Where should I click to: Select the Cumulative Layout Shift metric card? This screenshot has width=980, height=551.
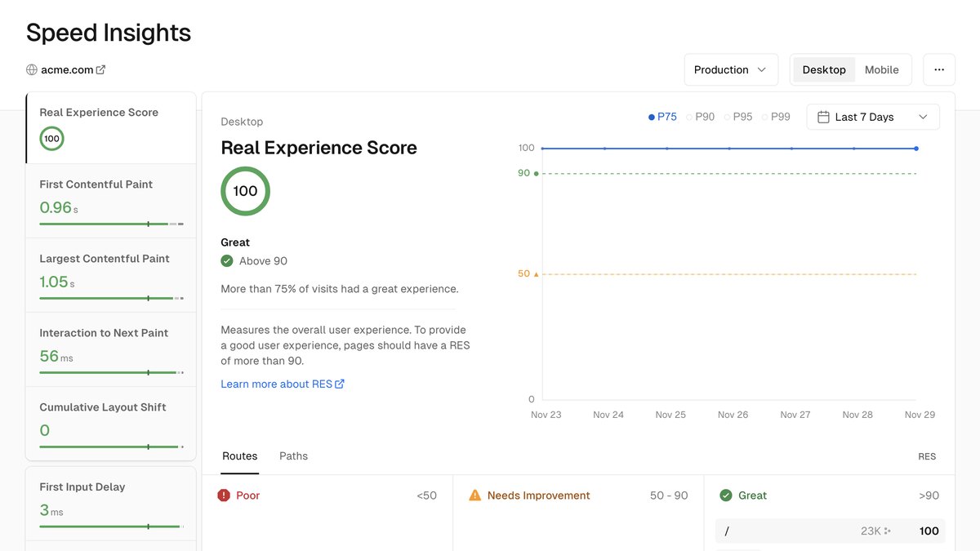click(x=111, y=424)
